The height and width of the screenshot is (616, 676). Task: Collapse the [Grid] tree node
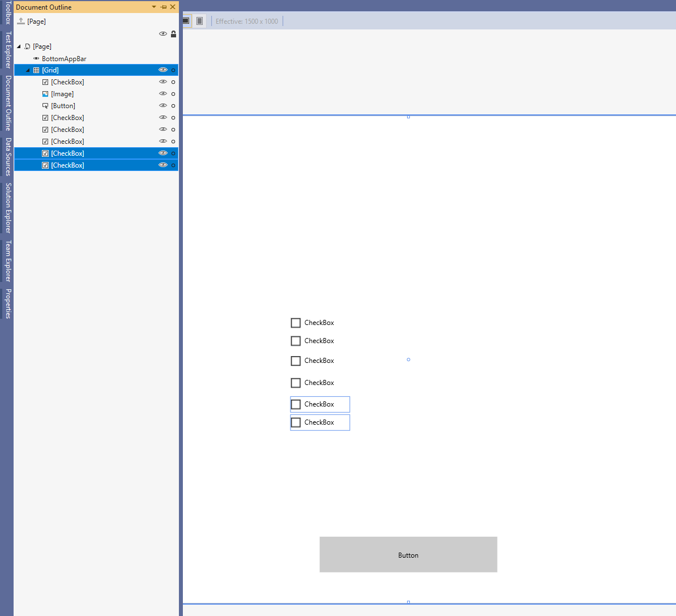click(x=28, y=70)
